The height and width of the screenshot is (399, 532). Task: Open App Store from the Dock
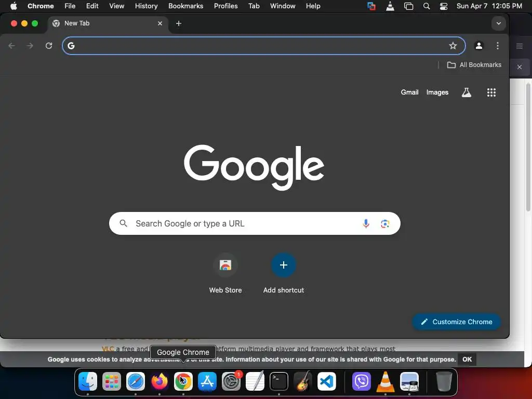[207, 381]
